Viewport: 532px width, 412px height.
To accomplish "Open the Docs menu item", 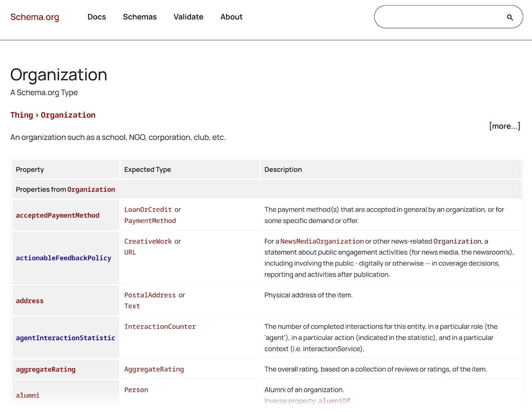I will [96, 17].
